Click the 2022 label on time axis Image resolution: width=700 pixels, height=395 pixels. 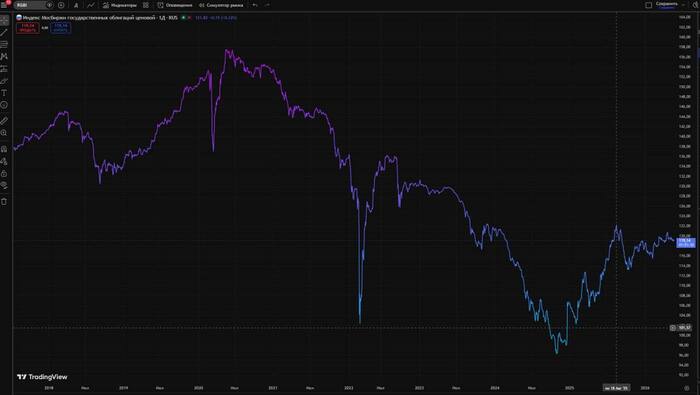coord(349,388)
